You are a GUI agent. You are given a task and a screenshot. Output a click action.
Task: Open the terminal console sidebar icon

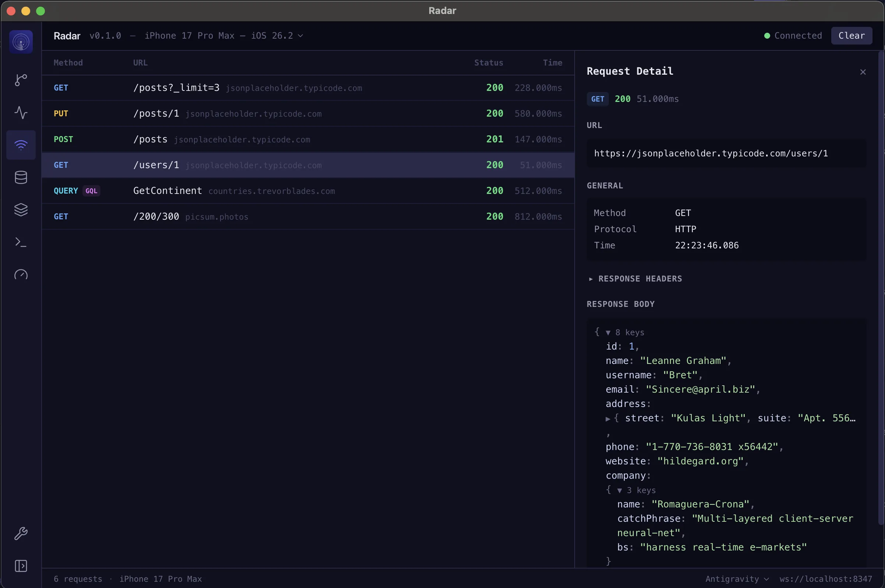(x=21, y=242)
